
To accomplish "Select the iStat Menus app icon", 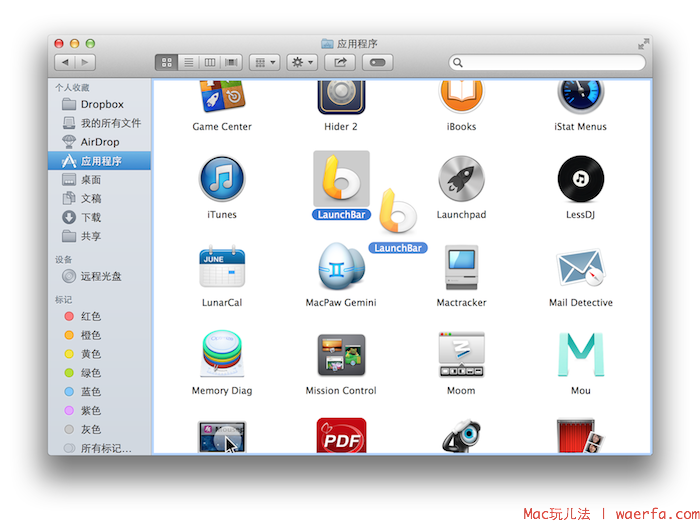I will pos(580,96).
